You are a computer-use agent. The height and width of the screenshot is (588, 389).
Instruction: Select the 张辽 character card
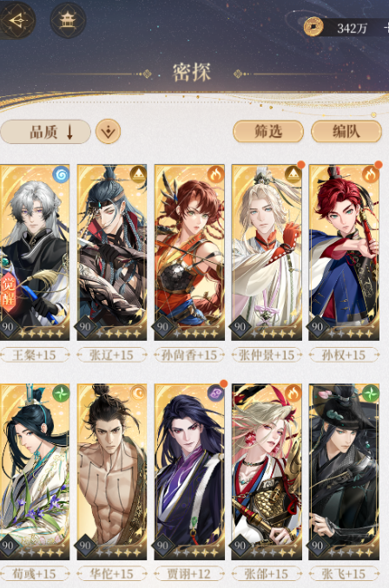[x=112, y=252]
